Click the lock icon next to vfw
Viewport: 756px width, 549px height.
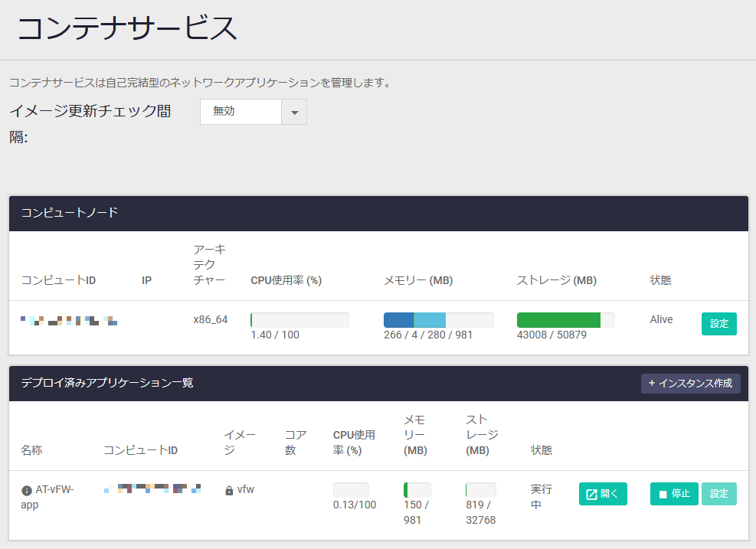pos(229,491)
